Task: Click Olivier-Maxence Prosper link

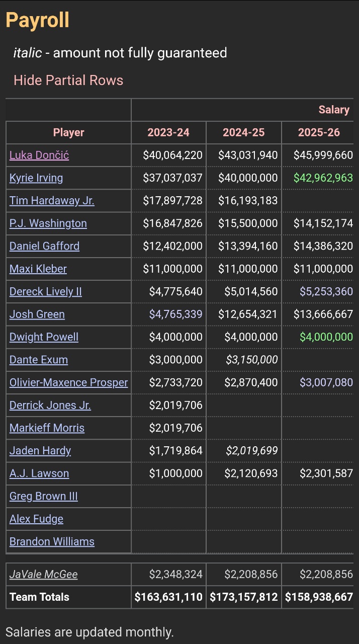Action: pyautogui.click(x=69, y=382)
